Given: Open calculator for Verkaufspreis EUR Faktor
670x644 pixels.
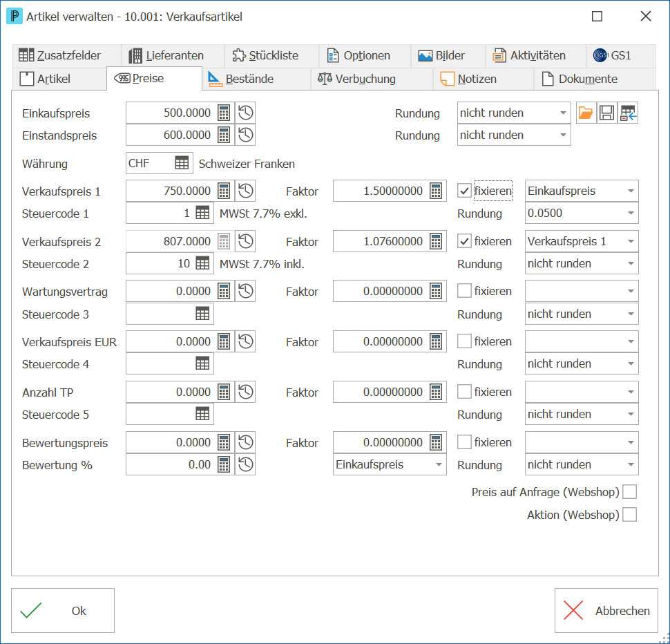Looking at the screenshot, I should tap(436, 341).
